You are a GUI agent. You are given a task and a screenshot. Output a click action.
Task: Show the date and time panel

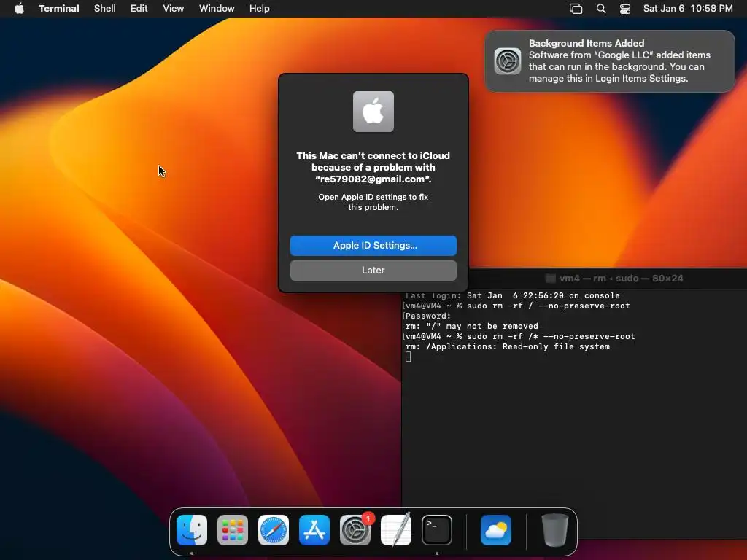[687, 8]
